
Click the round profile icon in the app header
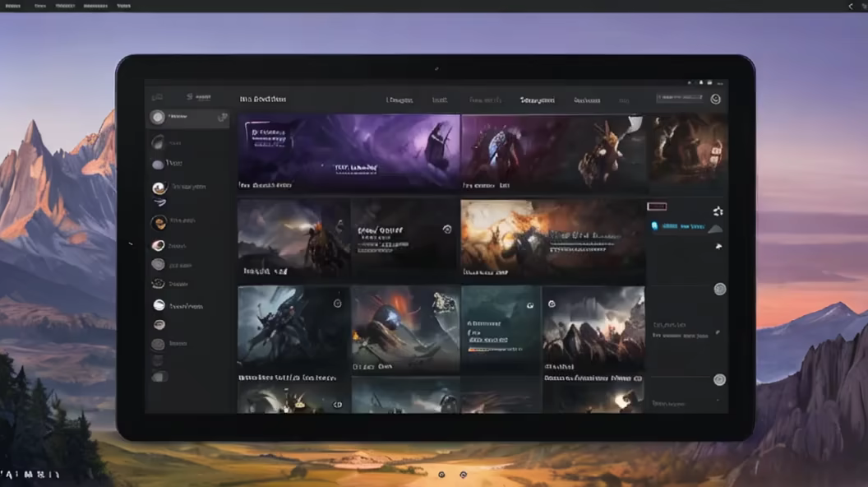coord(715,99)
